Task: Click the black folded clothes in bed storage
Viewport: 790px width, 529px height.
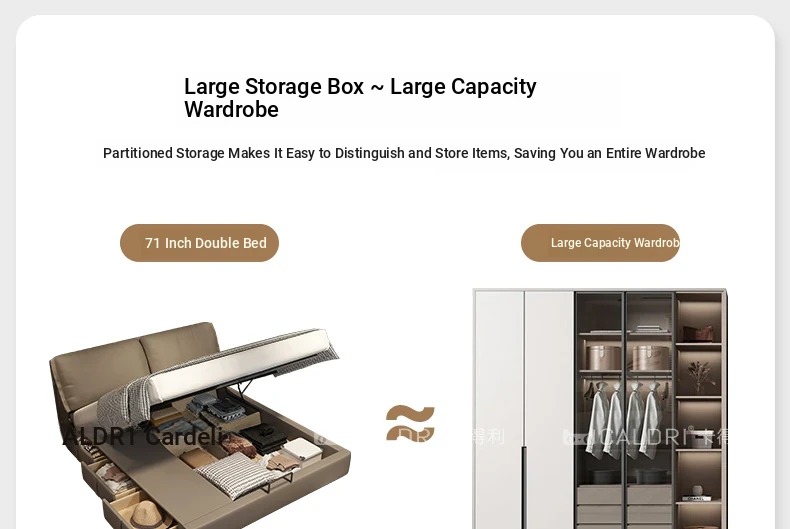Action: (263, 439)
